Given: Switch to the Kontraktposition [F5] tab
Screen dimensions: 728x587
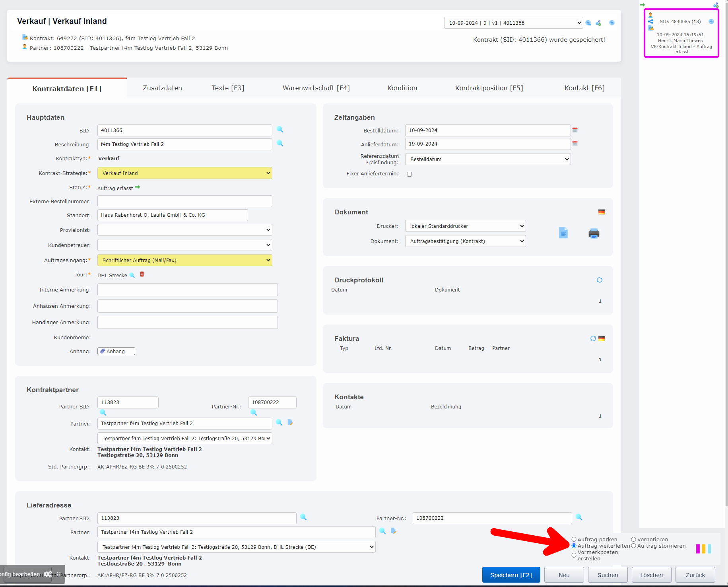Looking at the screenshot, I should pos(489,88).
